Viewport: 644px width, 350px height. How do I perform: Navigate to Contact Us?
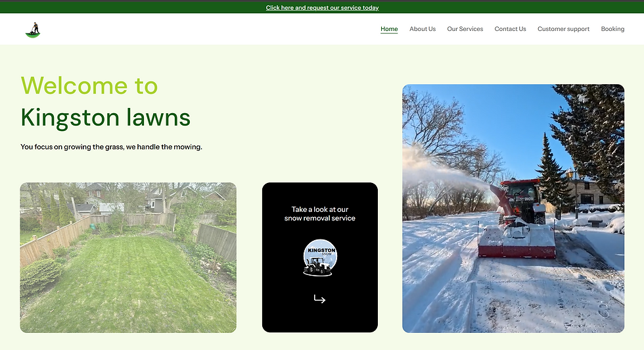tap(510, 29)
